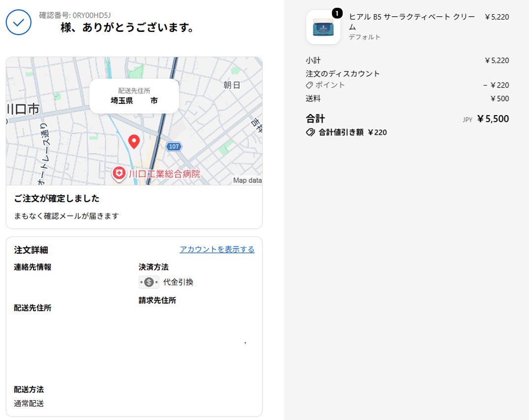Image resolution: width=529 pixels, height=420 pixels.
Task: Click the ￥500 shipping fee amount
Action: tap(500, 98)
